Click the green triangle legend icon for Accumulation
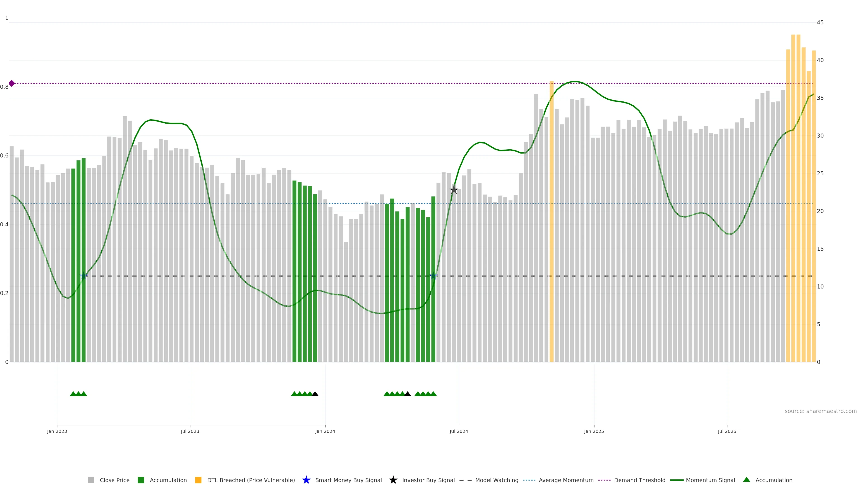Screen dimensions: 868x488 [x=746, y=480]
